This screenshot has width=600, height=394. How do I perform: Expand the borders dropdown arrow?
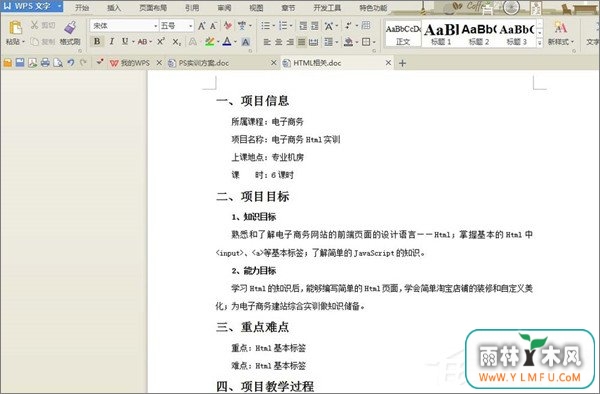[x=374, y=42]
